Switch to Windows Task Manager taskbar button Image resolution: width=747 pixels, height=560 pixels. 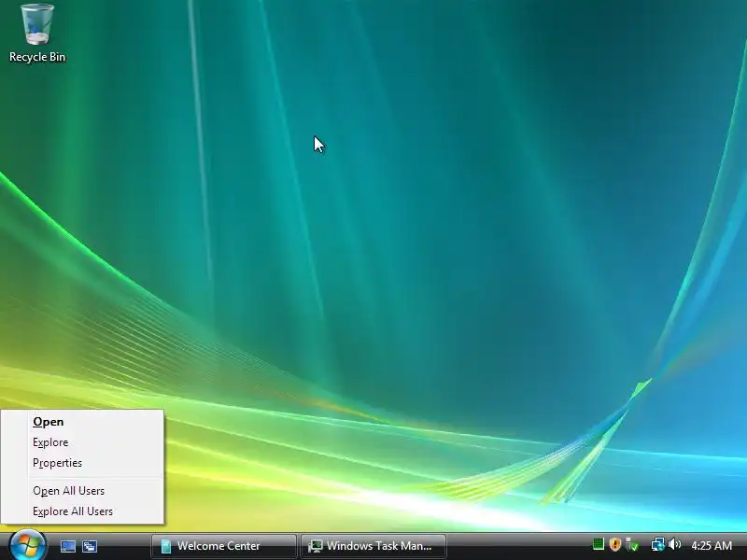click(x=373, y=546)
